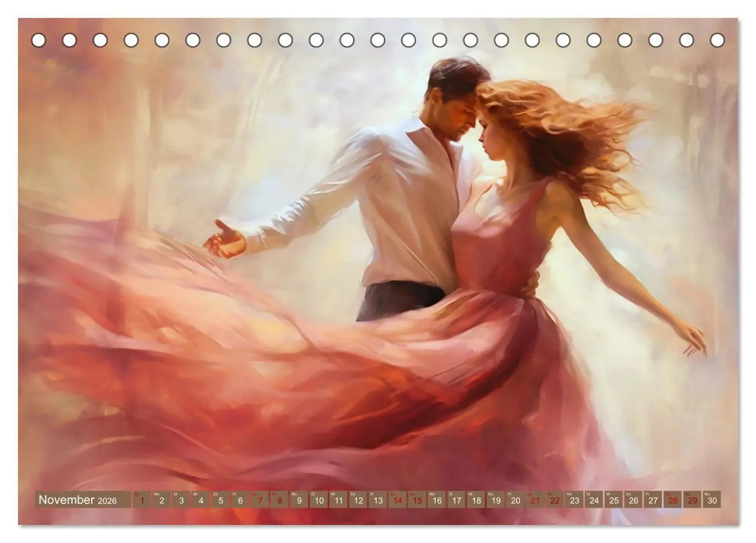This screenshot has height=543, width=756.
Task: Click the woman's windblown curly hair
Action: tap(564, 138)
